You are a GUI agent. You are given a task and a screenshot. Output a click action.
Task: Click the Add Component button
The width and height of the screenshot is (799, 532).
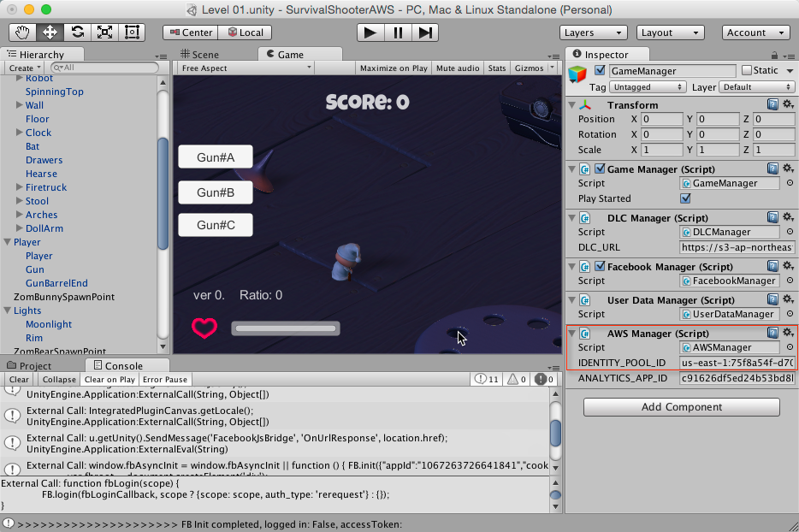(x=681, y=406)
